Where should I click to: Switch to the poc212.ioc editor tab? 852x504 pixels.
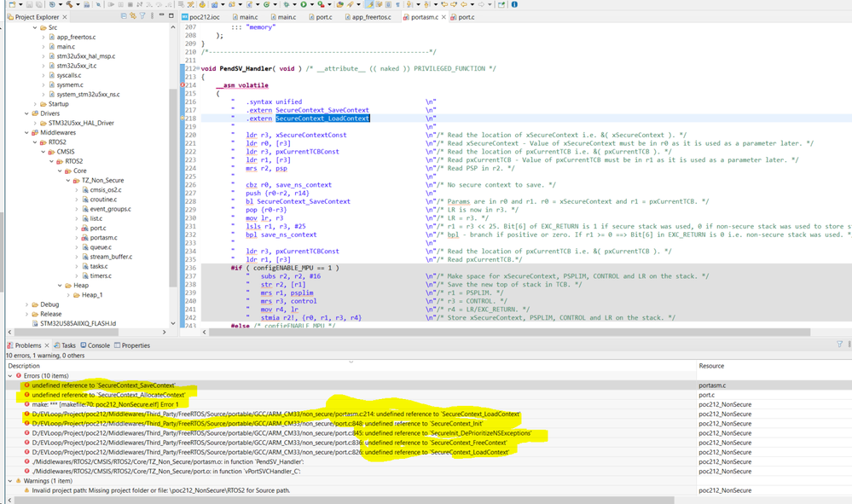tap(200, 17)
